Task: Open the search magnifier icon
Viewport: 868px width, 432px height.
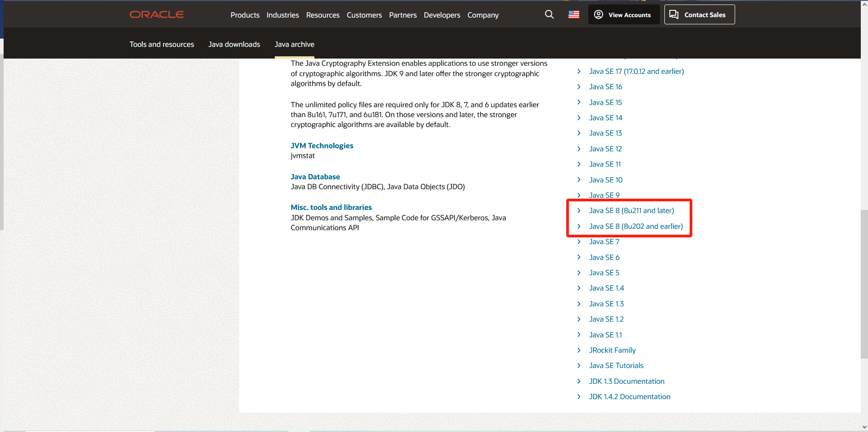Action: pos(549,14)
